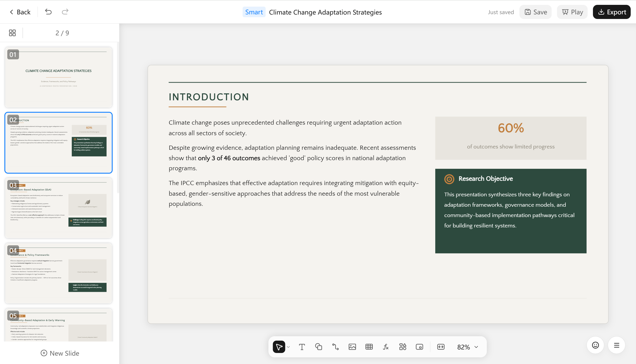Select slide 03 Ecosystem-Based Adaptation thumbnail
Image resolution: width=636 pixels, height=364 pixels.
click(59, 208)
